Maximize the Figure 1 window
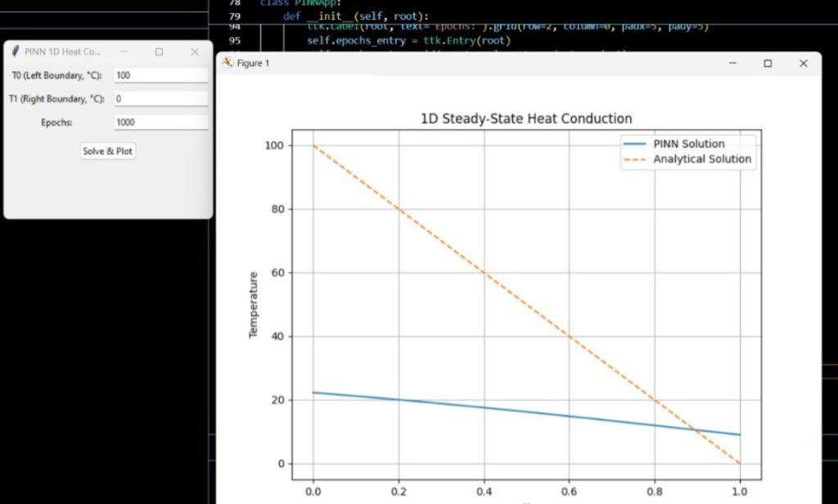 click(x=768, y=64)
